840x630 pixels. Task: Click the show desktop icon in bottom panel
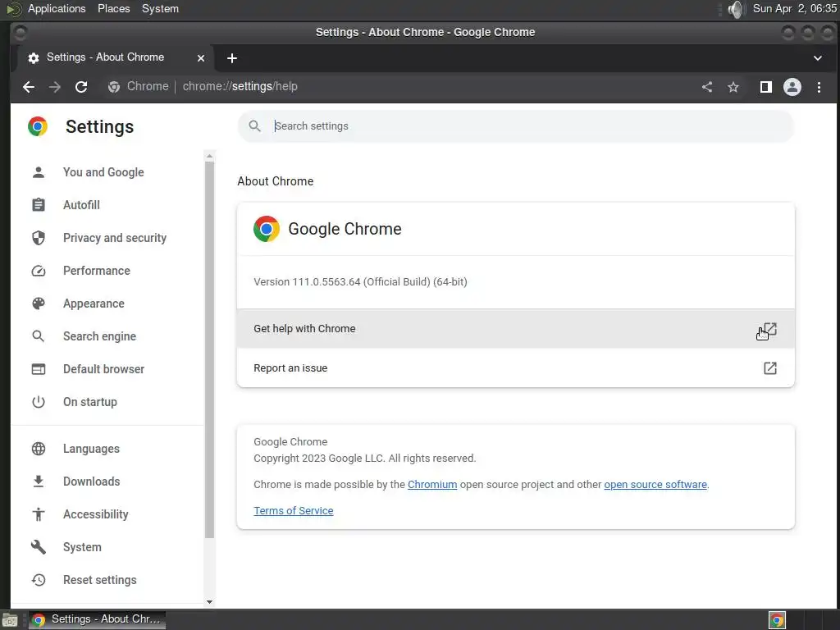tap(10, 620)
